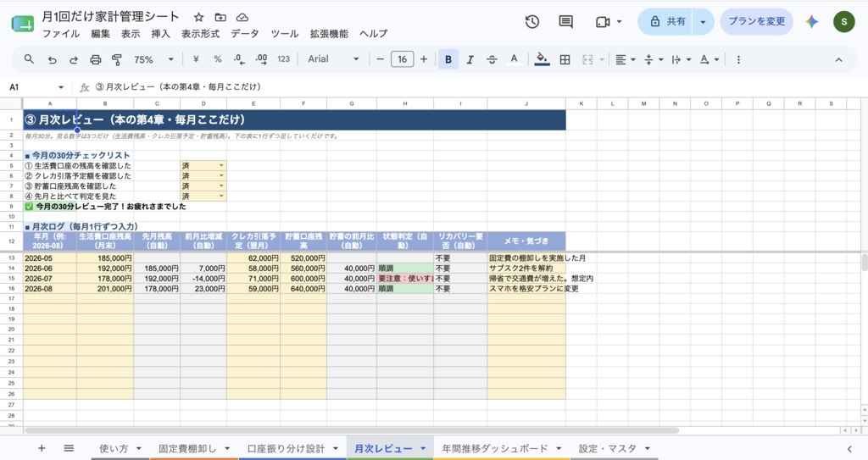Image resolution: width=868 pixels, height=460 pixels.
Task: Open the all sheets list
Action: (x=69, y=448)
